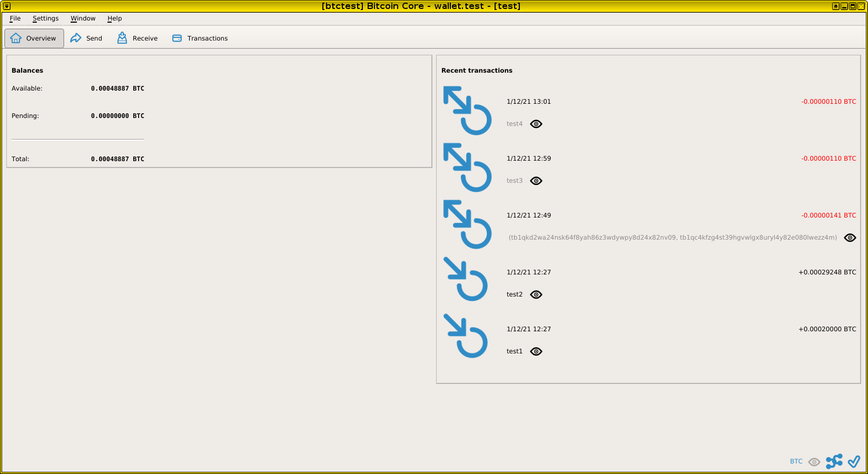Click the shade window button in title bar

point(836,6)
